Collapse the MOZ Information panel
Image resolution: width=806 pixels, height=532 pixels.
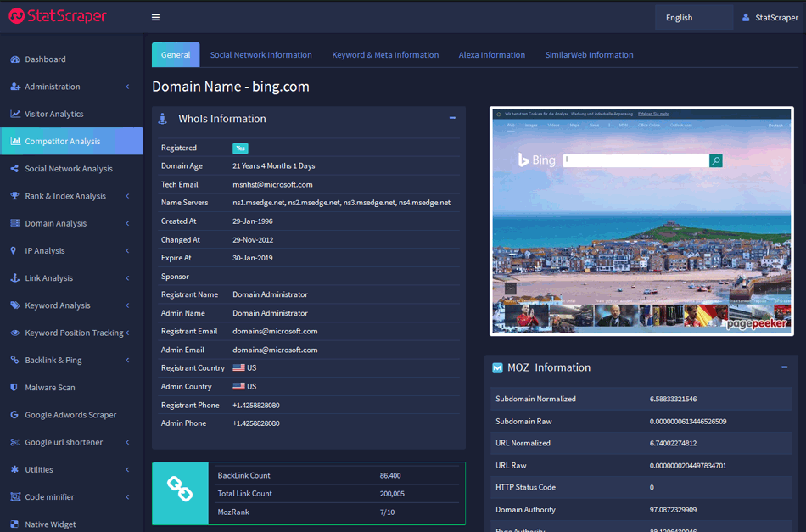[x=785, y=367]
